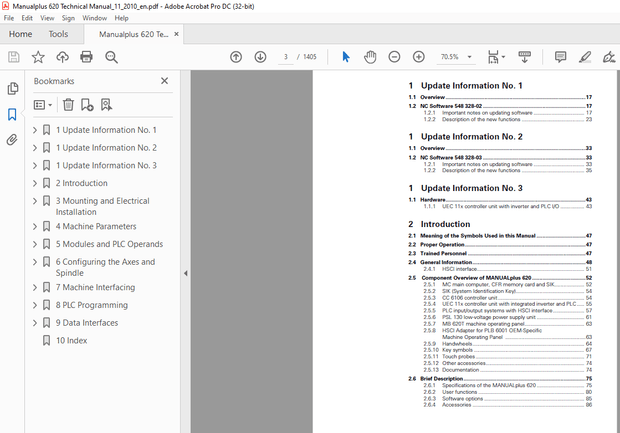Select the Highlight text pen tool
The height and width of the screenshot is (433, 620).
(x=585, y=57)
